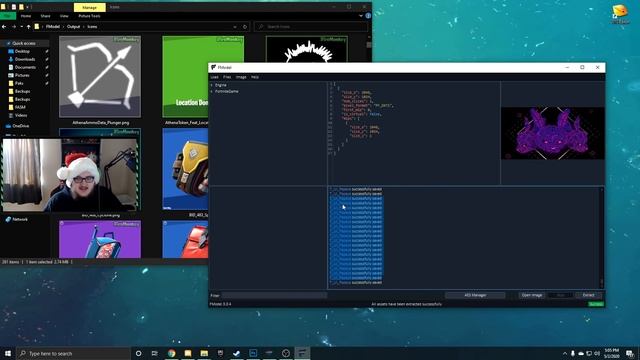The height and width of the screenshot is (360, 640).
Task: Open the Files menu in FModel
Action: [227, 77]
